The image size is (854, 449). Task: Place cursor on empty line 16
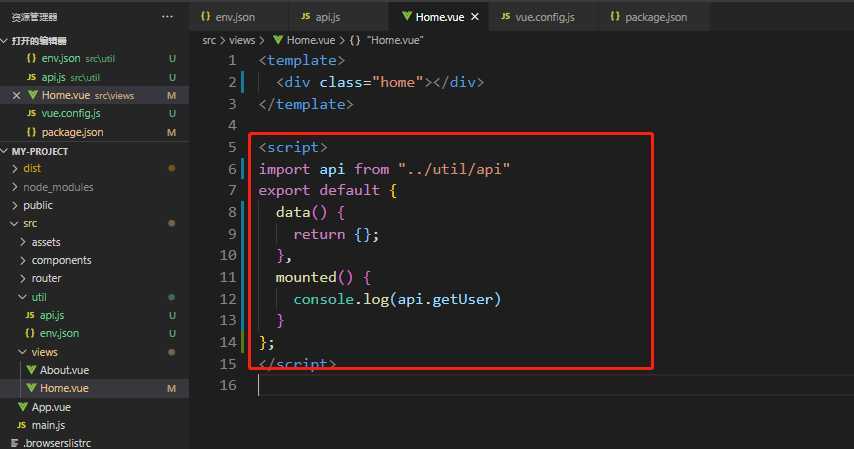click(556, 385)
